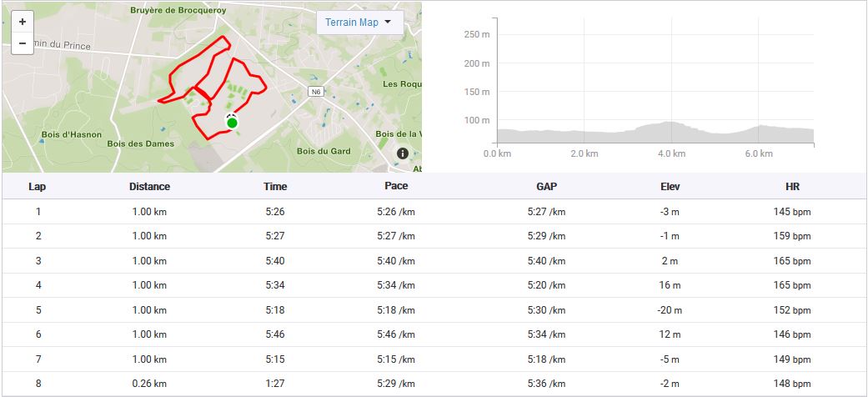The width and height of the screenshot is (868, 397).
Task: Open the Terrain Map dropdown
Action: [x=359, y=23]
